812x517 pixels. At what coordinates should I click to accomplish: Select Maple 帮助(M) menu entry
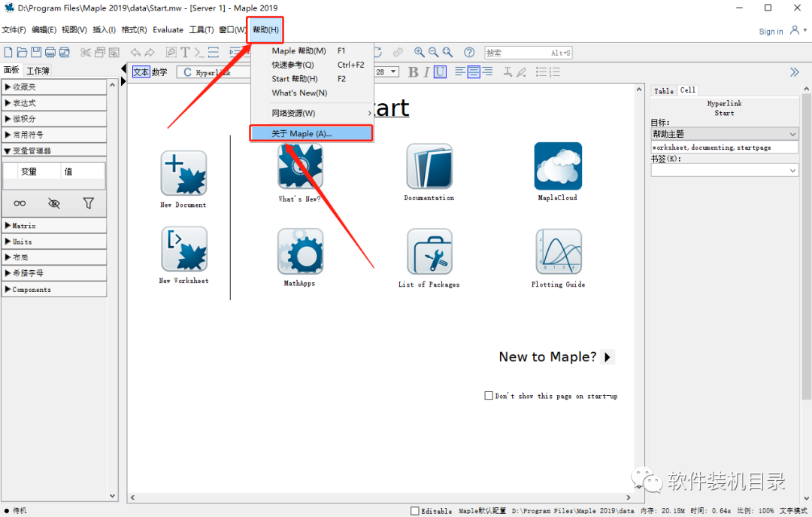311,51
